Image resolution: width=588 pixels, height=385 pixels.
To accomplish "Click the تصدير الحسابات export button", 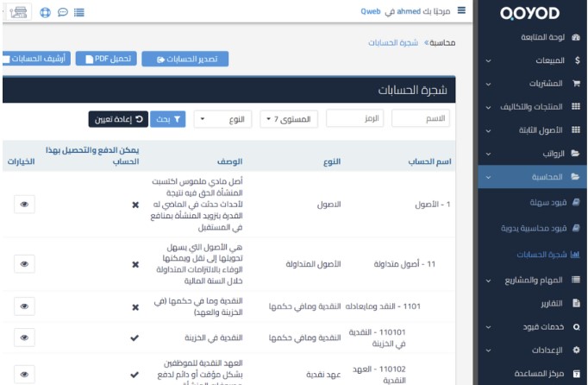I will point(185,59).
